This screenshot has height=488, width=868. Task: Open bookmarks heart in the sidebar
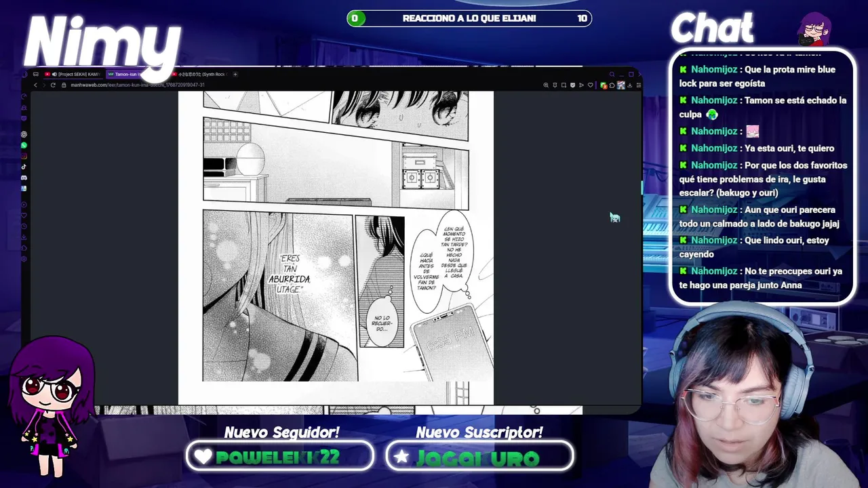[x=24, y=216]
